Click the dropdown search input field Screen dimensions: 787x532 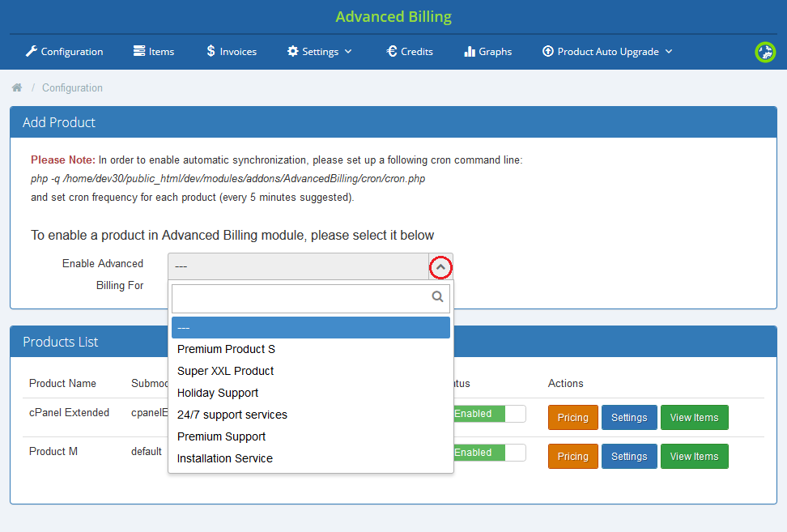(x=311, y=299)
